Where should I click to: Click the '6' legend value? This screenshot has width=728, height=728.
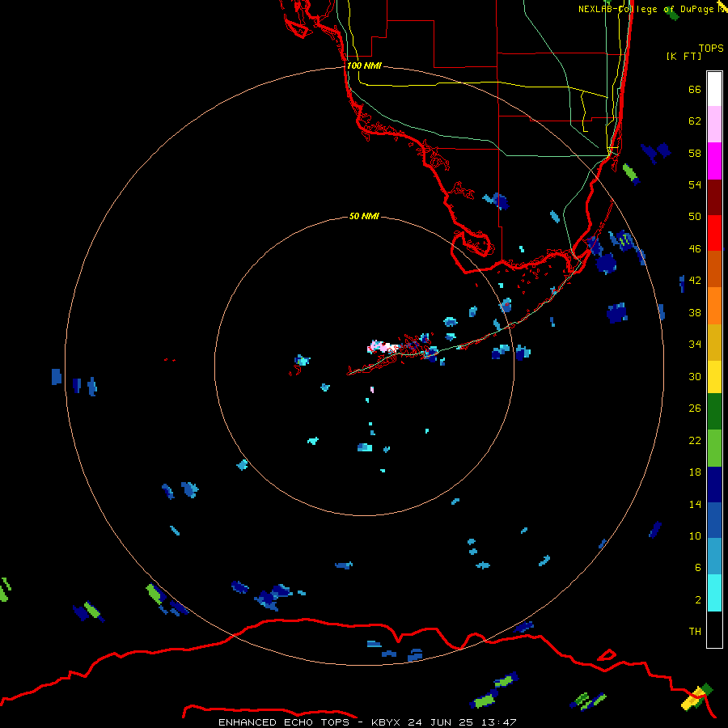click(698, 568)
